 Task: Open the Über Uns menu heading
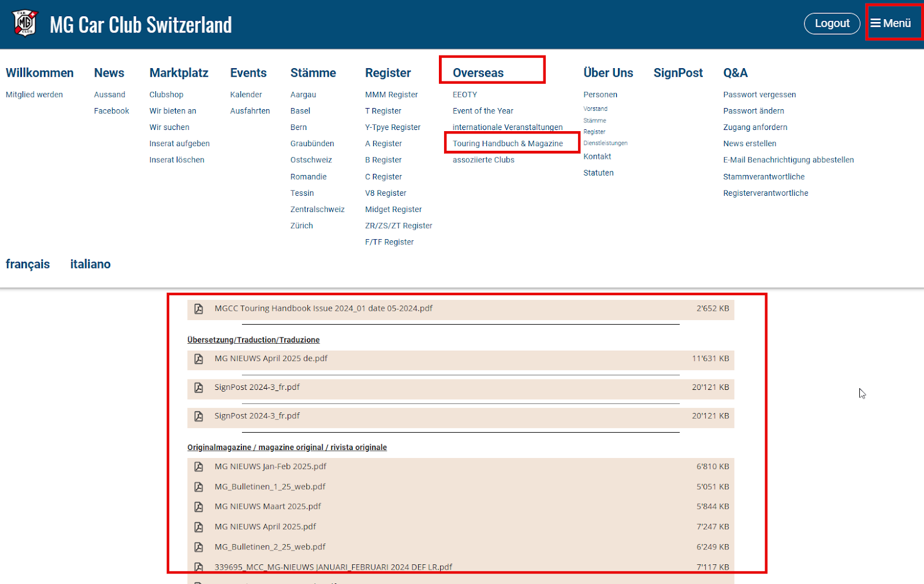608,73
